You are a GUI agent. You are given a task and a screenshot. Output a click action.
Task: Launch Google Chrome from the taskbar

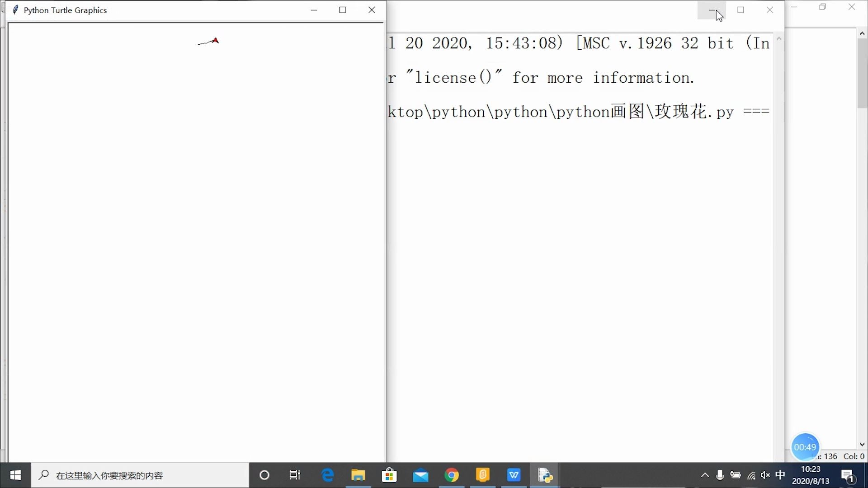tap(452, 475)
